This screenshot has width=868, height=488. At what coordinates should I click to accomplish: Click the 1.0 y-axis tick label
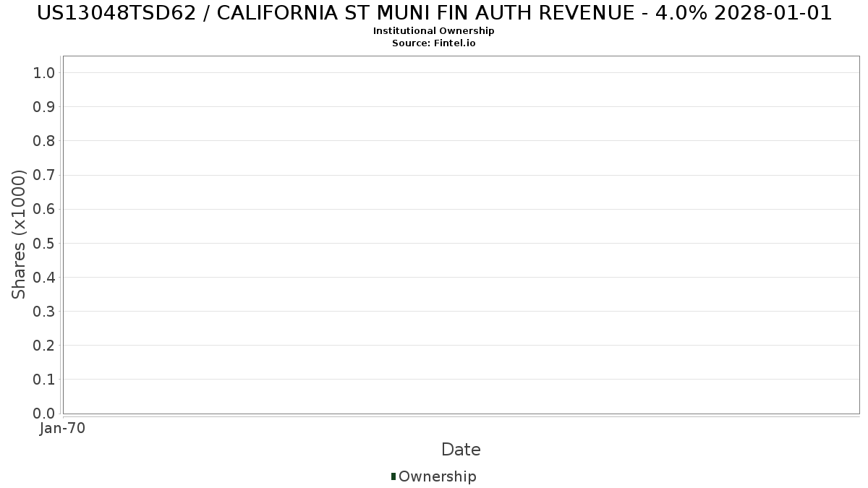44,72
